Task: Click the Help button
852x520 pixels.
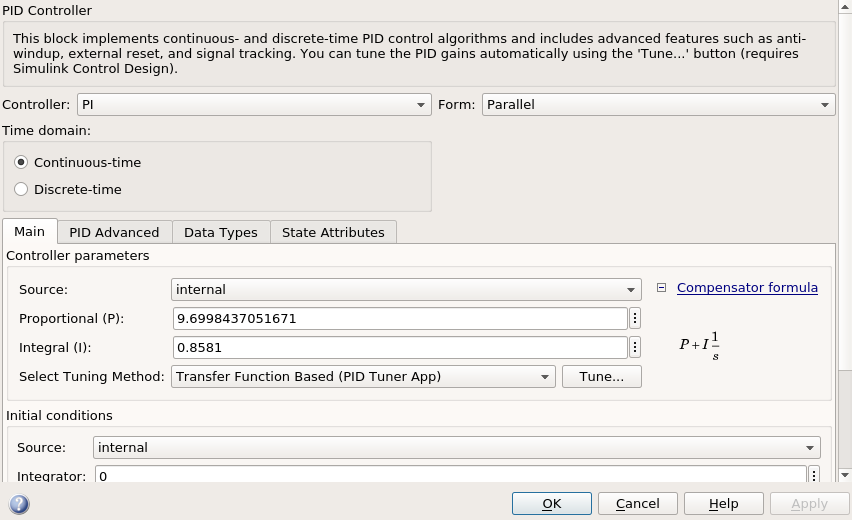Action: pyautogui.click(x=723, y=504)
